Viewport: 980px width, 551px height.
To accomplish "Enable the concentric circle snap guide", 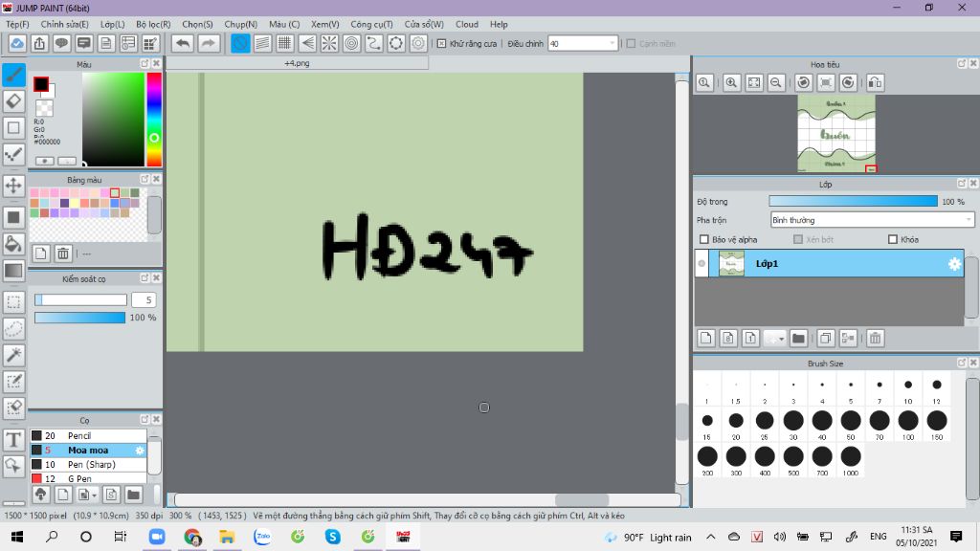I will pos(352,44).
